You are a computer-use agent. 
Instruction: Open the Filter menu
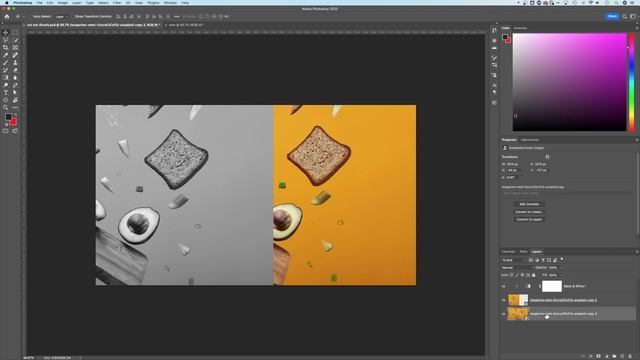(x=117, y=3)
